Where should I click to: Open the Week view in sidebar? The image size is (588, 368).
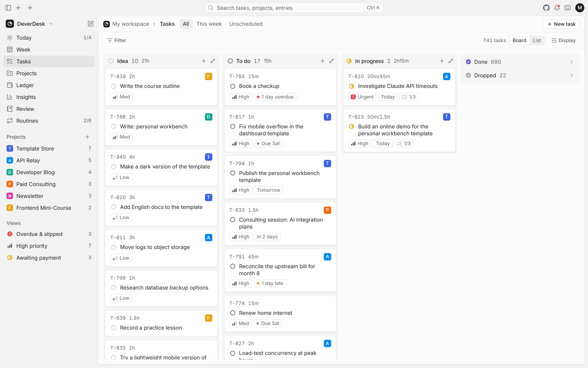(x=49, y=49)
